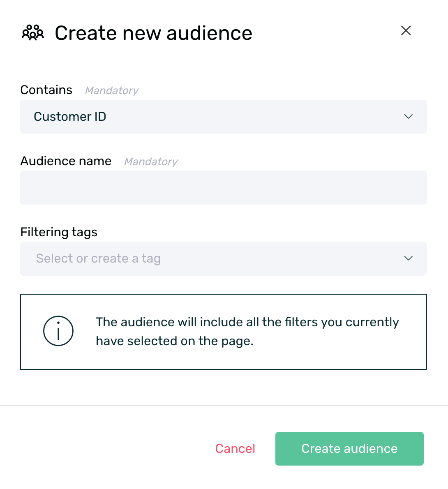Open the Filtering tags chevron arrow

point(408,258)
